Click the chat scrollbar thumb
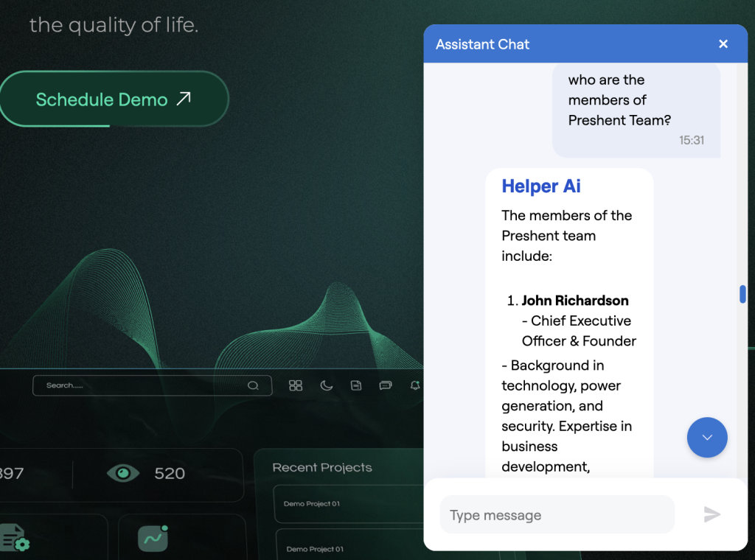 coord(742,294)
